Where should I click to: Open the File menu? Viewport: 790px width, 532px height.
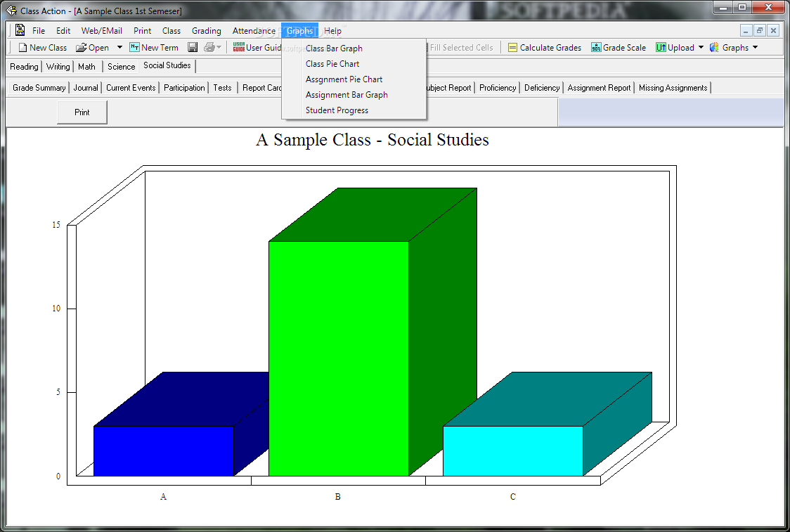tap(39, 31)
